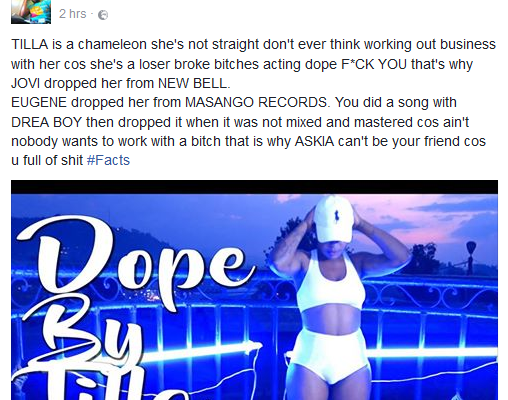This screenshot has height=400, width=508.
Task: Click the F*CK YOU phrase in the post
Action: 374,64
